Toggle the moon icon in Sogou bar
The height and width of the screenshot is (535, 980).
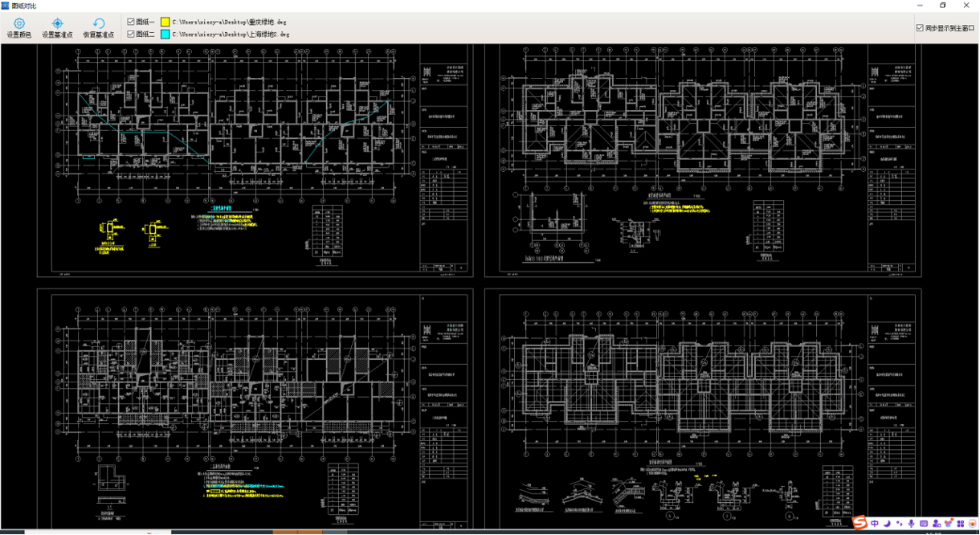point(887,524)
